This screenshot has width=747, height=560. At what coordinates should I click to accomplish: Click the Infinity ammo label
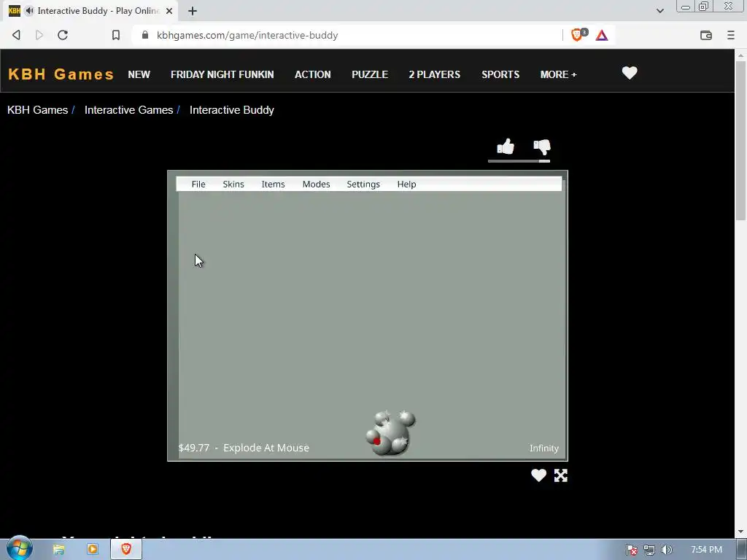pos(543,448)
